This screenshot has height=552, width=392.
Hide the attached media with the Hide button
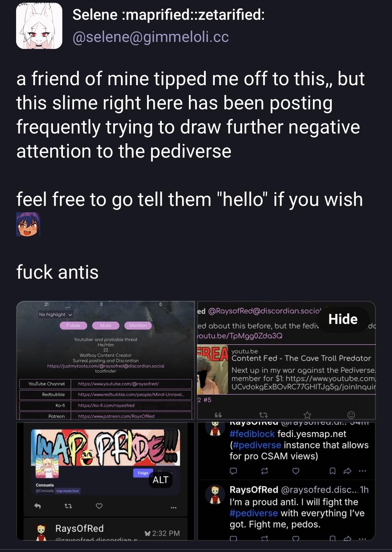(x=343, y=319)
